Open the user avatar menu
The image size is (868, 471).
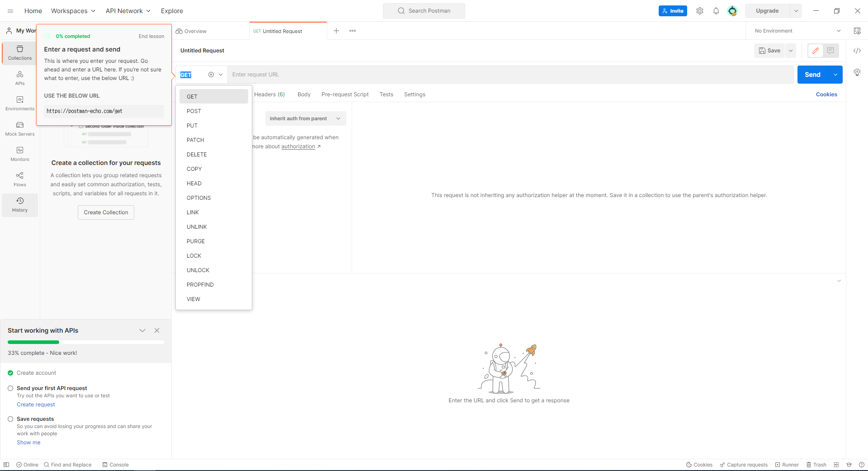(732, 11)
